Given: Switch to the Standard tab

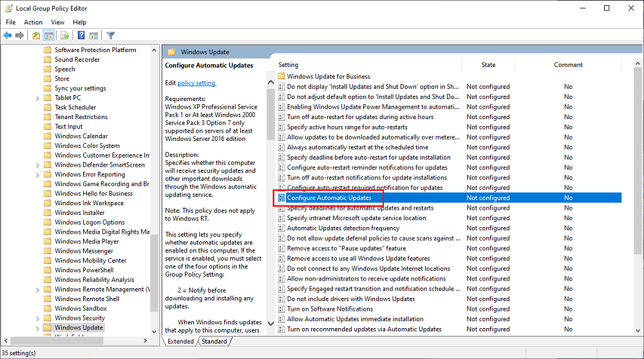Looking at the screenshot, I should pos(214,342).
